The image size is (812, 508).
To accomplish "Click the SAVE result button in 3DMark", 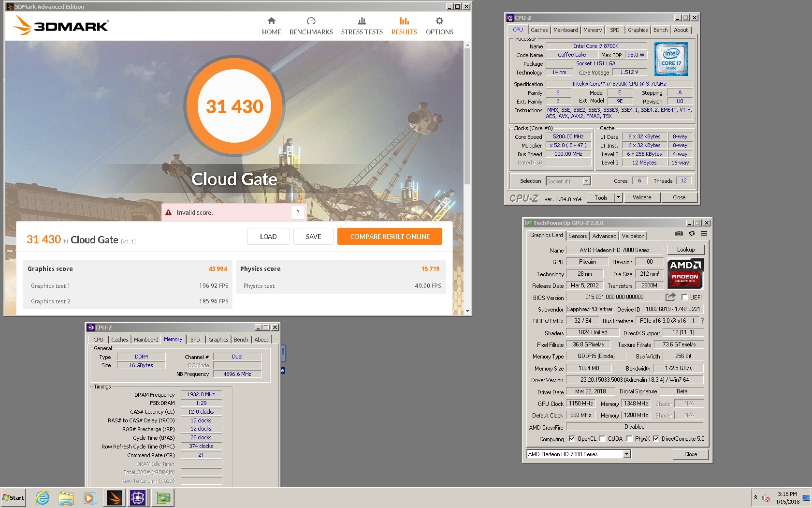I will click(313, 237).
